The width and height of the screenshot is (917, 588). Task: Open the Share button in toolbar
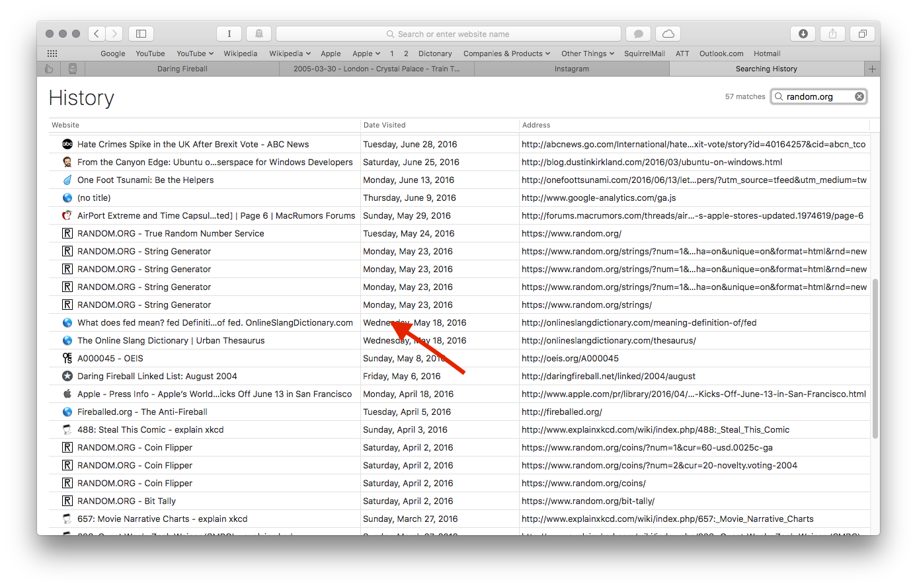832,34
